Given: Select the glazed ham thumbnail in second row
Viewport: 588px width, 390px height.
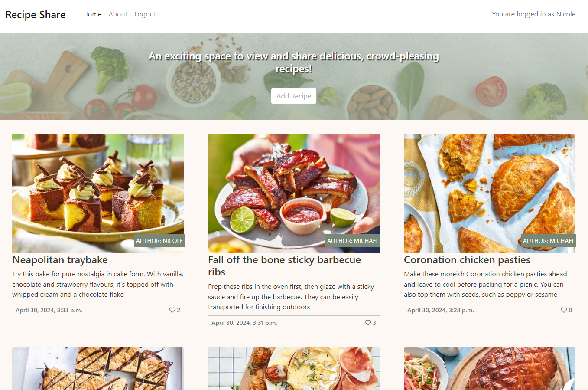Looking at the screenshot, I should (x=490, y=369).
